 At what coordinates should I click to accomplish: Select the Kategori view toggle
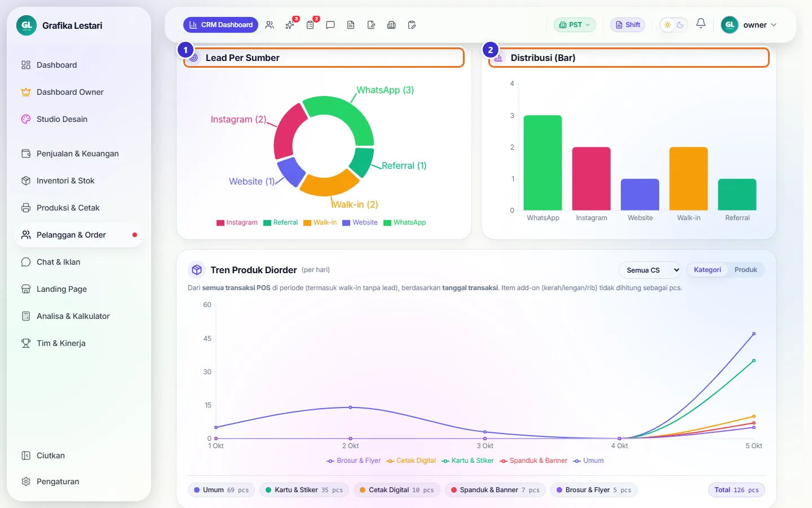(707, 270)
